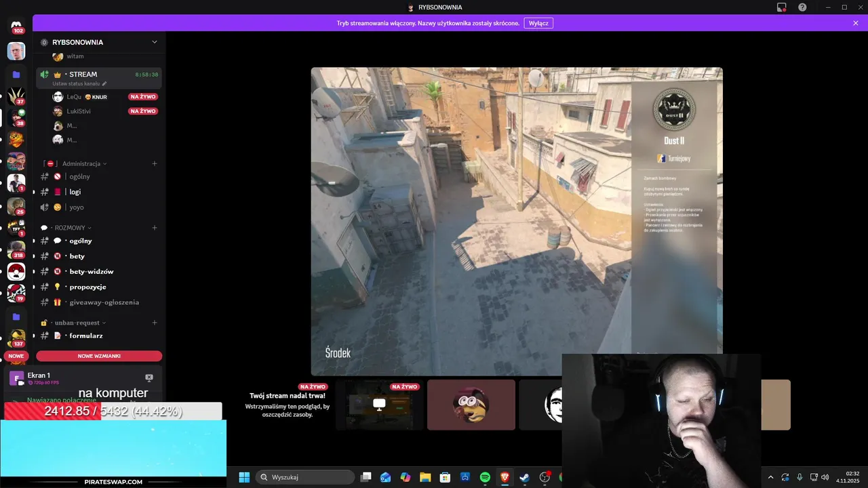The image size is (868, 488).
Task: Open the Discord inbox icon in title bar
Action: (782, 7)
